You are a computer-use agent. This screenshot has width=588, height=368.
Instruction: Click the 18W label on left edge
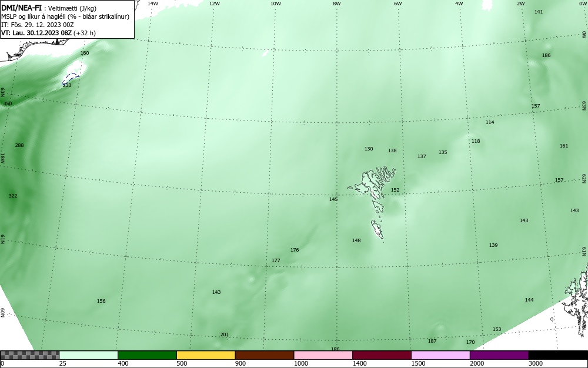[x=2, y=158]
